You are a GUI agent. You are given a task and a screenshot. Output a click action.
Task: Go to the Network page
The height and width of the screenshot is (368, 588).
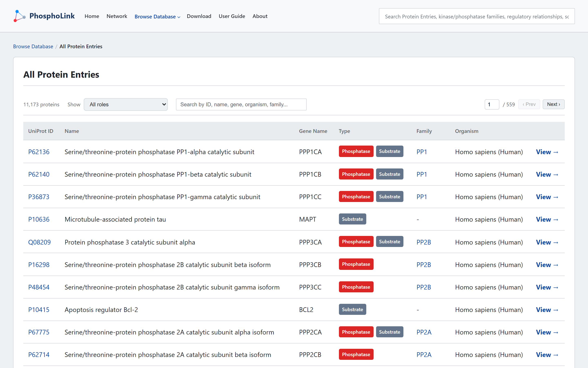click(117, 16)
